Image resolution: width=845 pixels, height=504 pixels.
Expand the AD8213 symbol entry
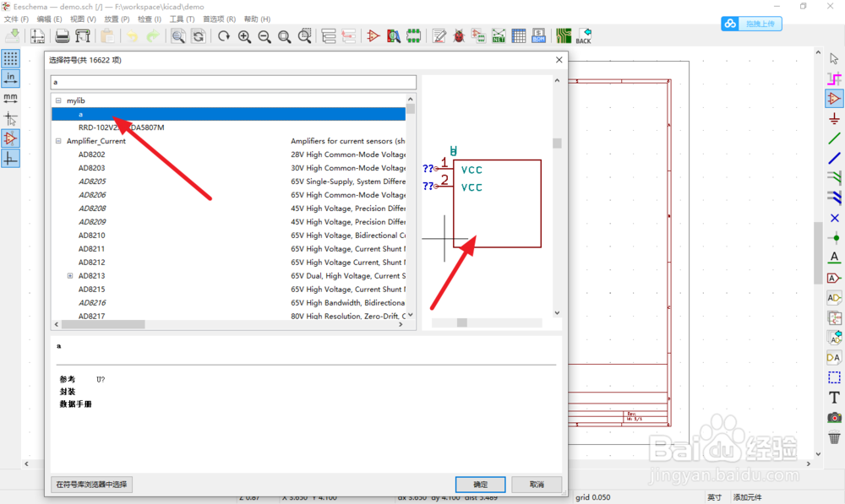click(70, 276)
